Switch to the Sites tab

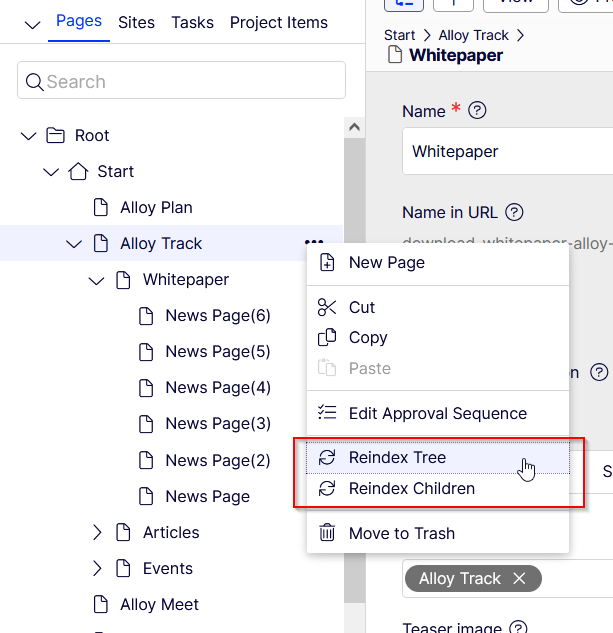[x=136, y=22]
